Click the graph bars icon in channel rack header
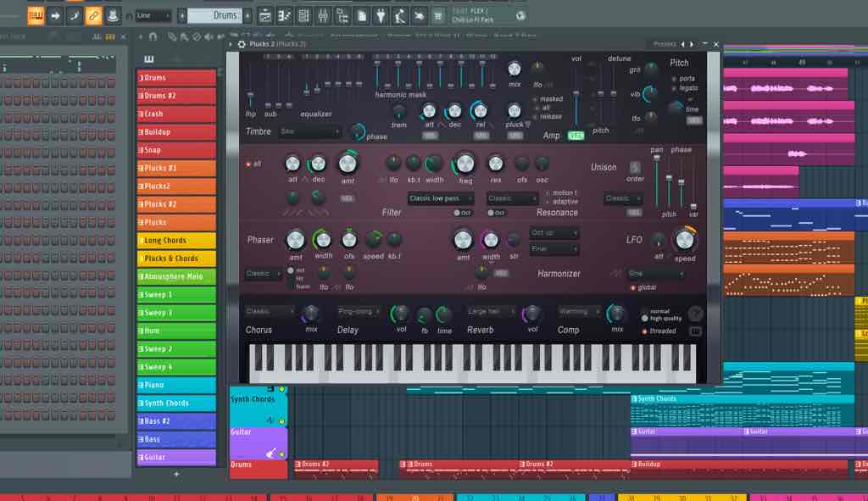Image resolution: width=868 pixels, height=501 pixels. 97,37
